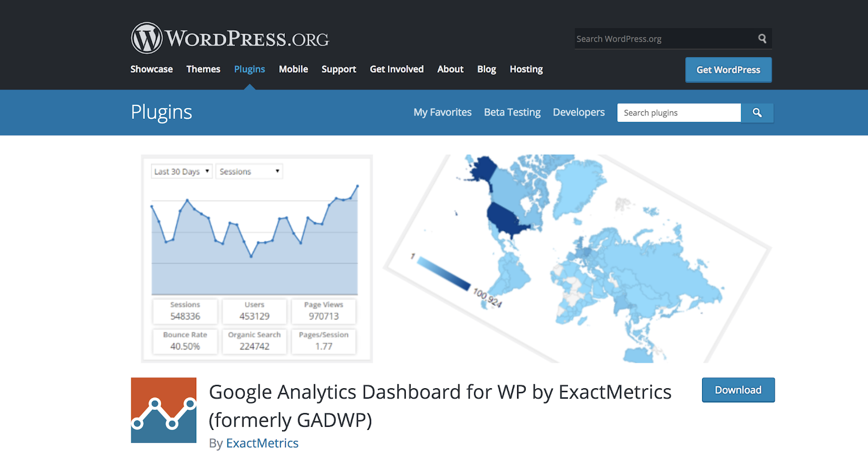The image size is (868, 462).
Task: Click the Download button
Action: tap(738, 390)
